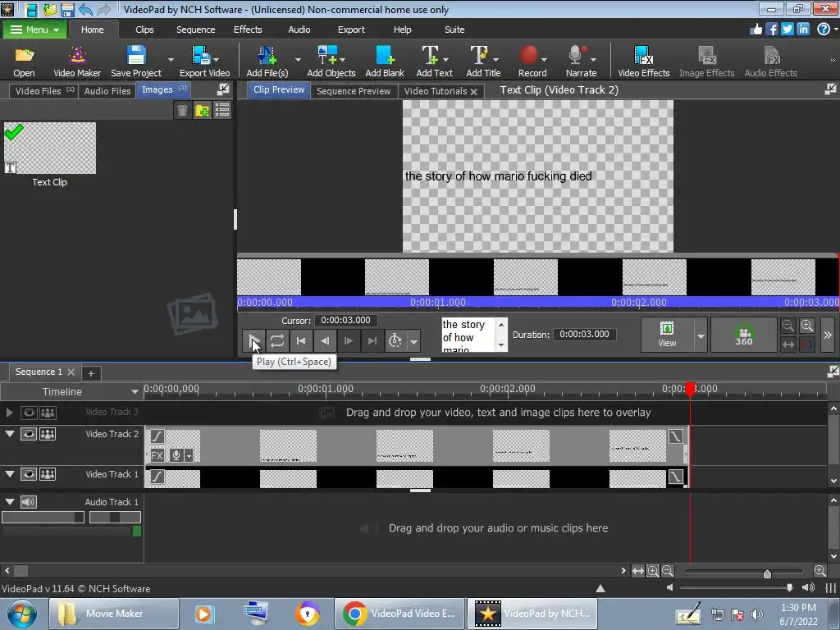Step back one frame

tap(325, 340)
